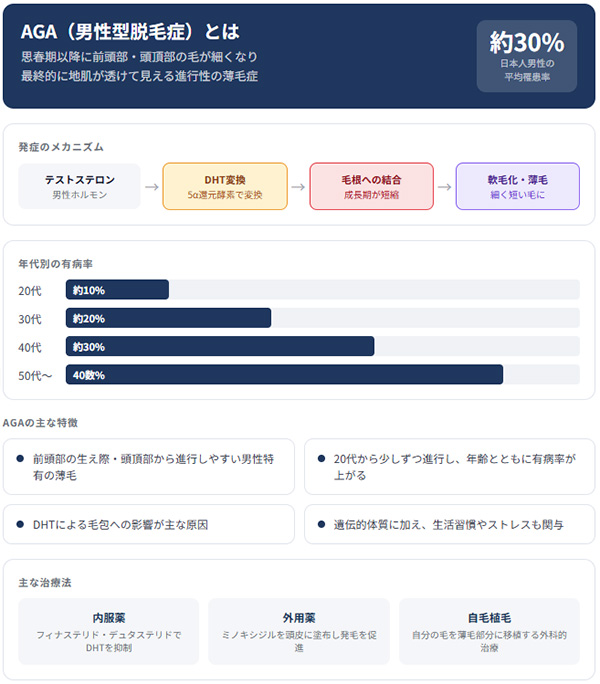Select the テストステロン mechanism box
Screen dimensions: 600x684
[79, 186]
